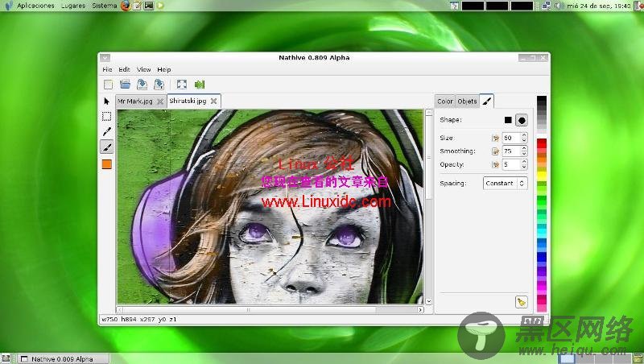Click the Save As toolbar icon
This screenshot has width=644, height=364.
[x=159, y=85]
